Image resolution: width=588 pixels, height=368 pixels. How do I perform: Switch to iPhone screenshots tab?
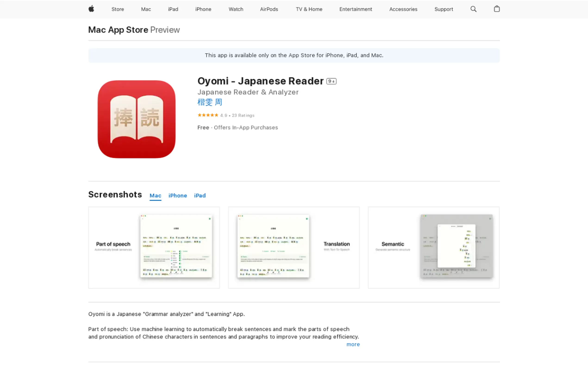click(178, 195)
